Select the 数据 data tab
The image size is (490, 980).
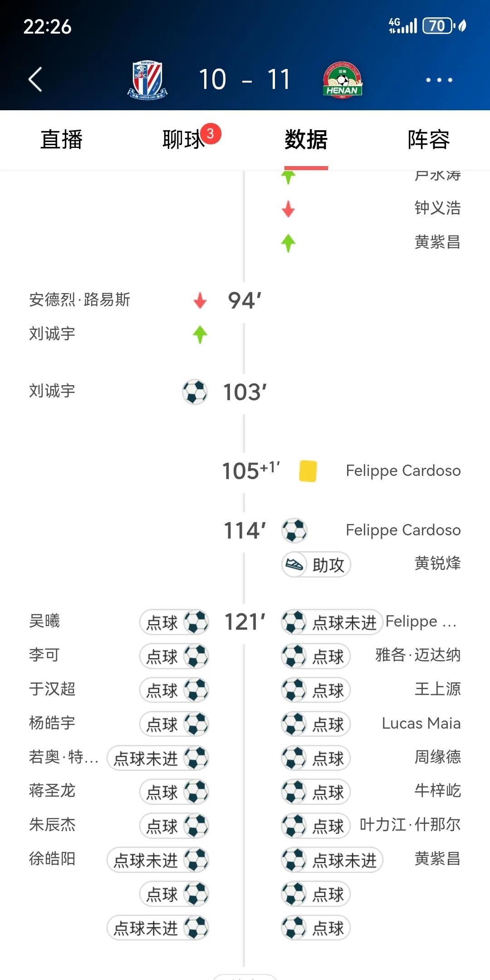click(x=306, y=140)
